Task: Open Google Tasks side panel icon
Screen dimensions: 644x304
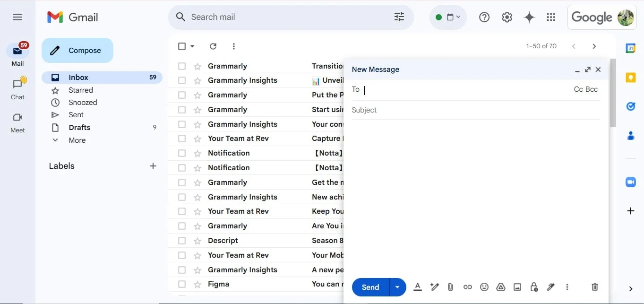Action: 630,106
